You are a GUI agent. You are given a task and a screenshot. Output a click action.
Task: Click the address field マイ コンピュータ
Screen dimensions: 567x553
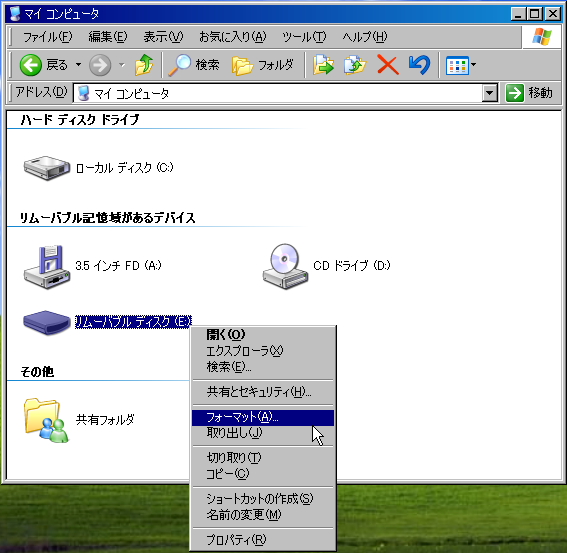[x=278, y=93]
